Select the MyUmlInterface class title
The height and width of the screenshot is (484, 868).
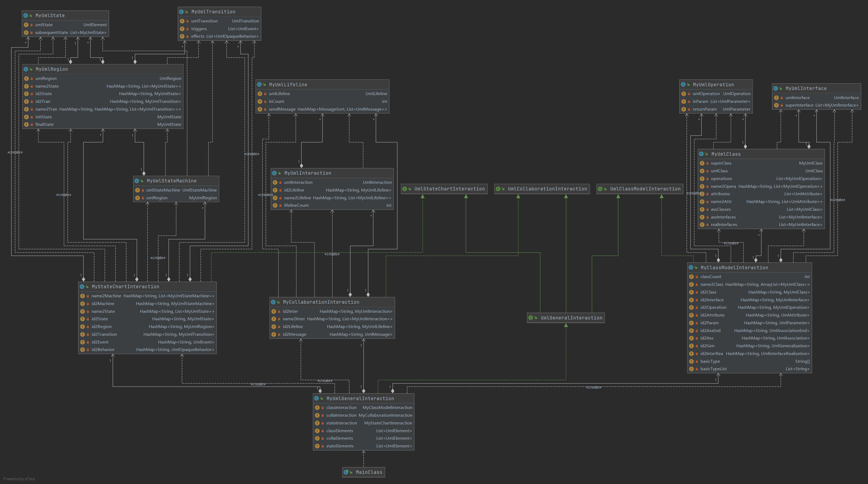click(806, 89)
